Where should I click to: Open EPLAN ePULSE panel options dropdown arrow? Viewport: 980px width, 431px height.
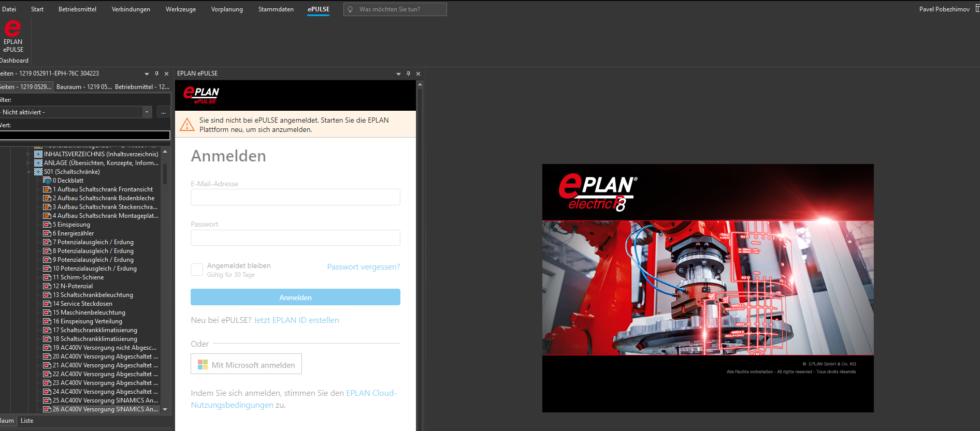(x=398, y=74)
